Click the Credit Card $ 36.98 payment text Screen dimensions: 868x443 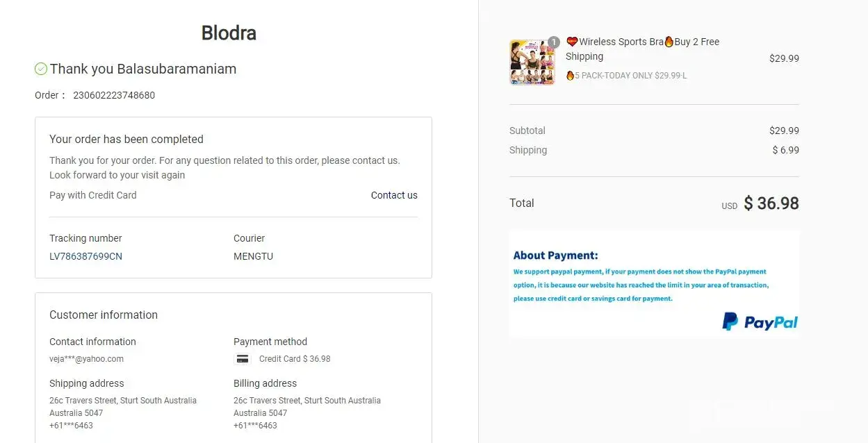pyautogui.click(x=295, y=359)
